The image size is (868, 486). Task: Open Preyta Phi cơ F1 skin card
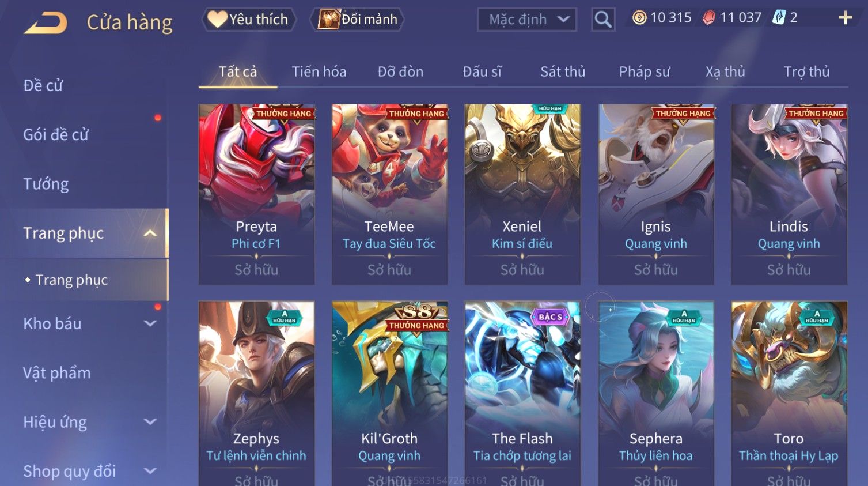point(256,194)
